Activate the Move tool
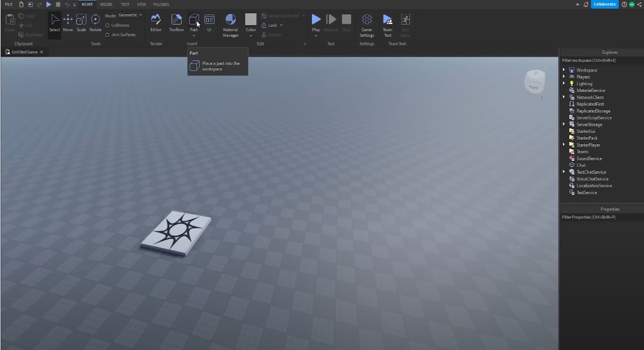The height and width of the screenshot is (350, 644). [x=68, y=22]
